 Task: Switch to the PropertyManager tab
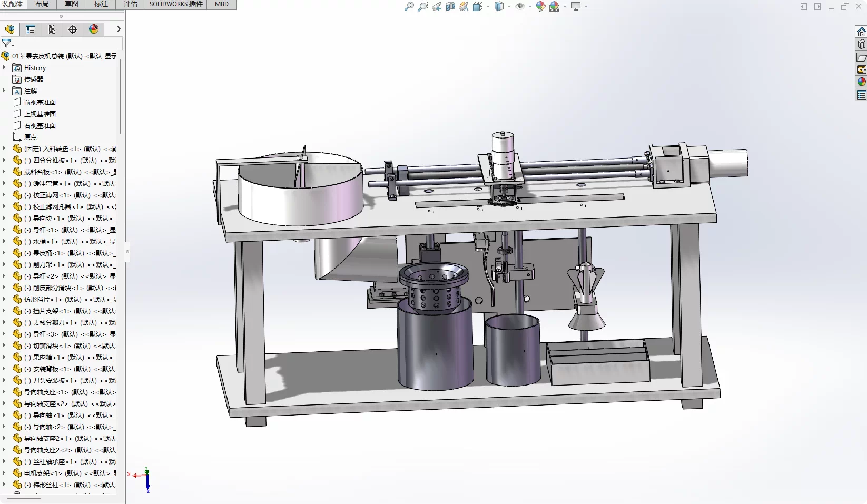pyautogui.click(x=31, y=29)
